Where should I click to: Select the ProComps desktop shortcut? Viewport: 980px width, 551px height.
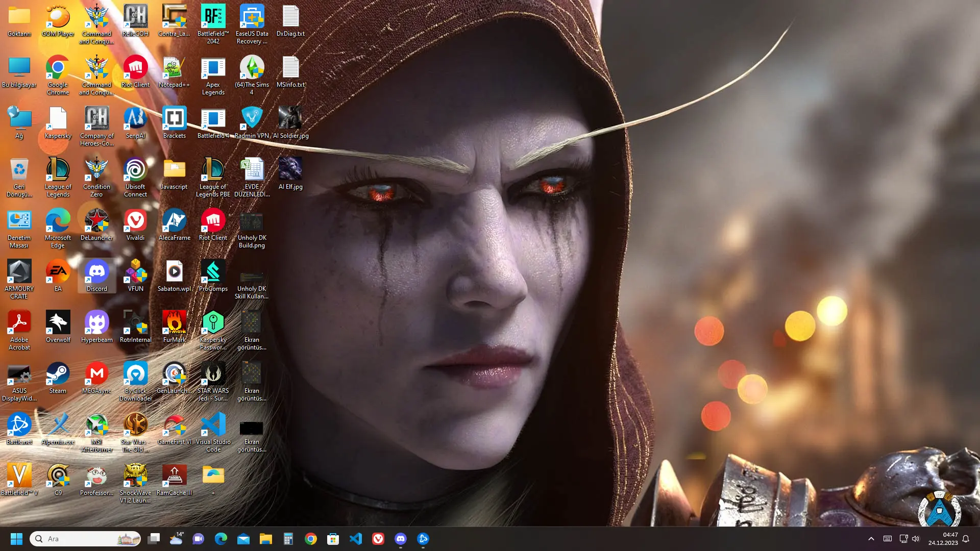point(213,275)
